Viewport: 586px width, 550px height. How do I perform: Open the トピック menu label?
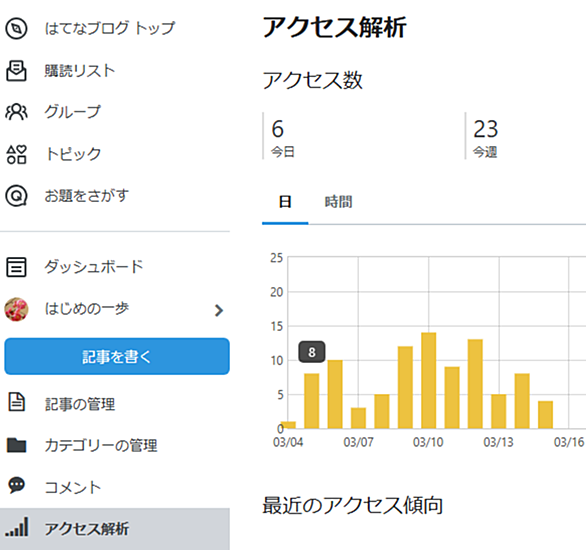click(73, 154)
